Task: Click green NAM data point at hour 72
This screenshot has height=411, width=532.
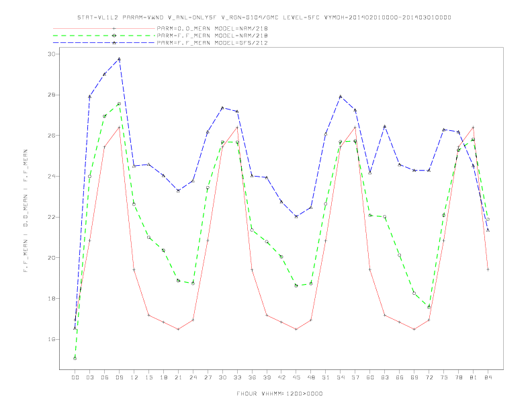Action: coord(429,307)
